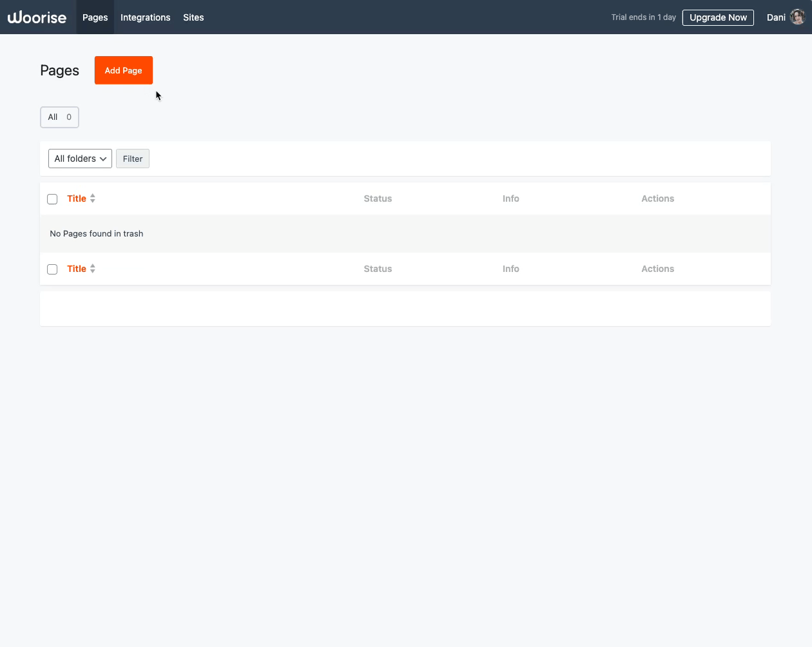Click the top Status column header
Image resolution: width=812 pixels, height=647 pixels.
click(x=378, y=198)
